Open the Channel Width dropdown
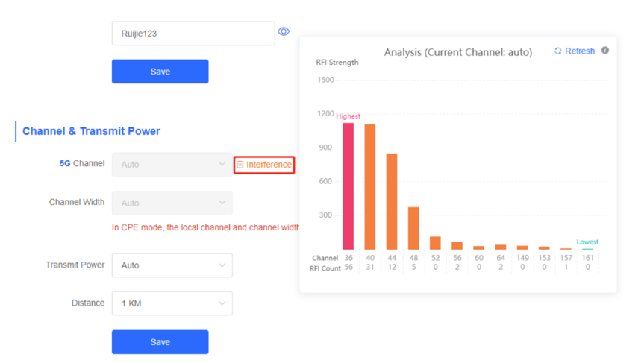The image size is (644, 363). click(172, 203)
